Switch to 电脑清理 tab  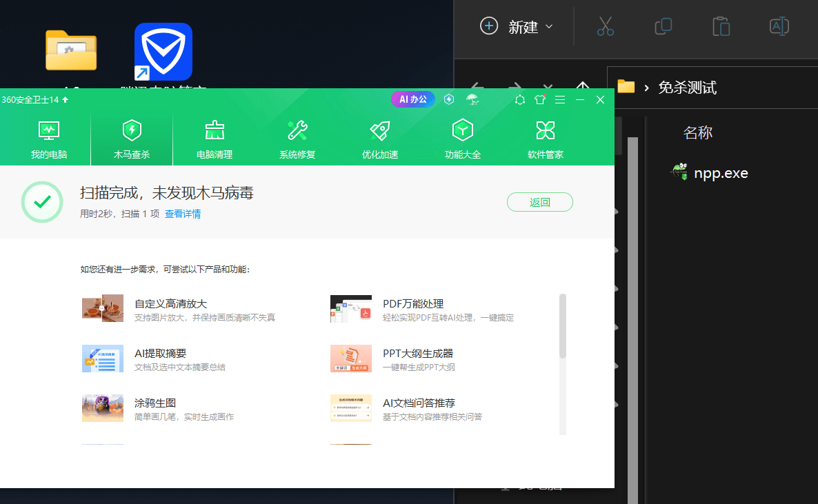215,139
